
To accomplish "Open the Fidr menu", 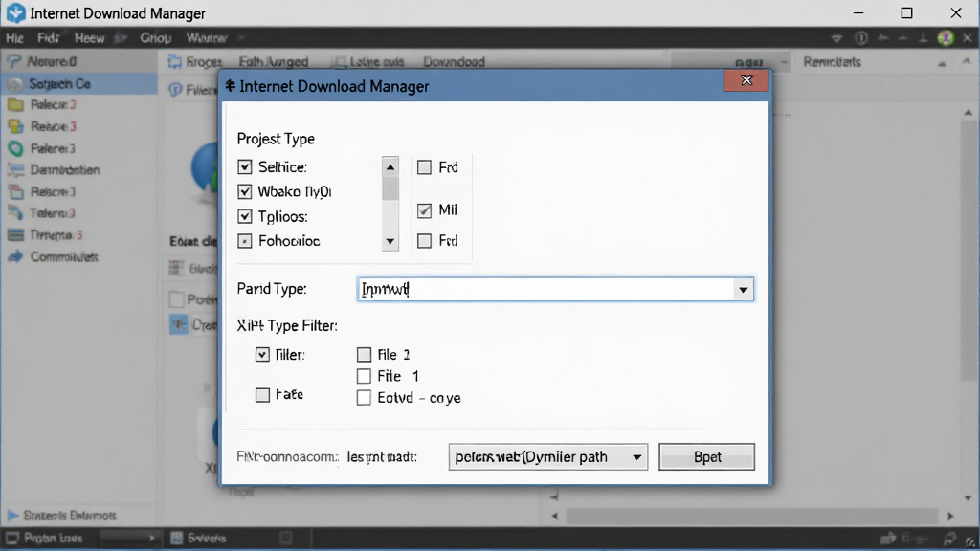I will [x=48, y=38].
